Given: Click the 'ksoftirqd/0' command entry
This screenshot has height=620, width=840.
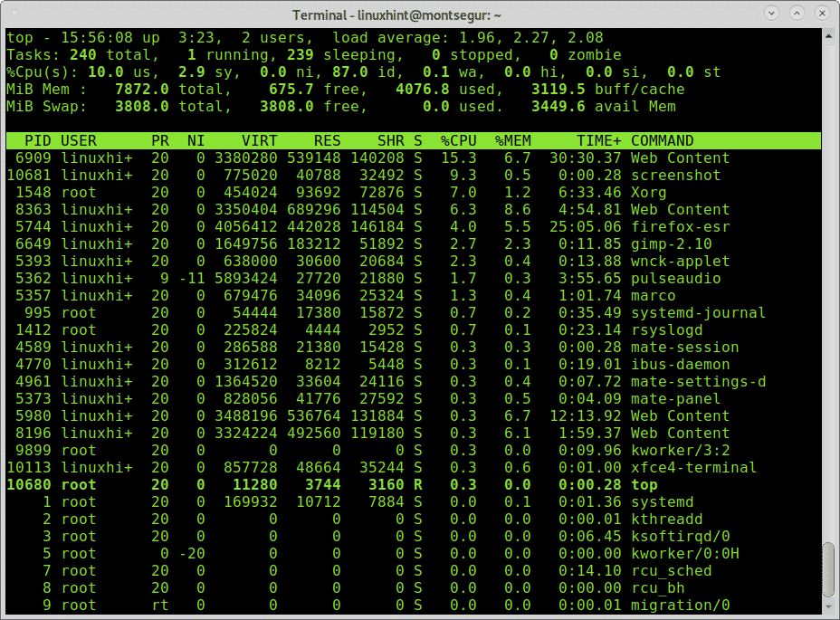Looking at the screenshot, I should [681, 536].
